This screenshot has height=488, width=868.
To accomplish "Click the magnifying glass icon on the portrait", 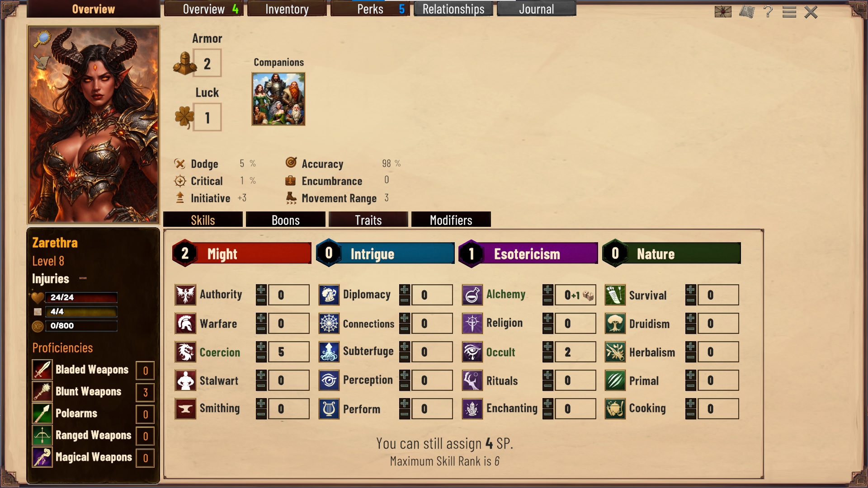I will tap(42, 39).
